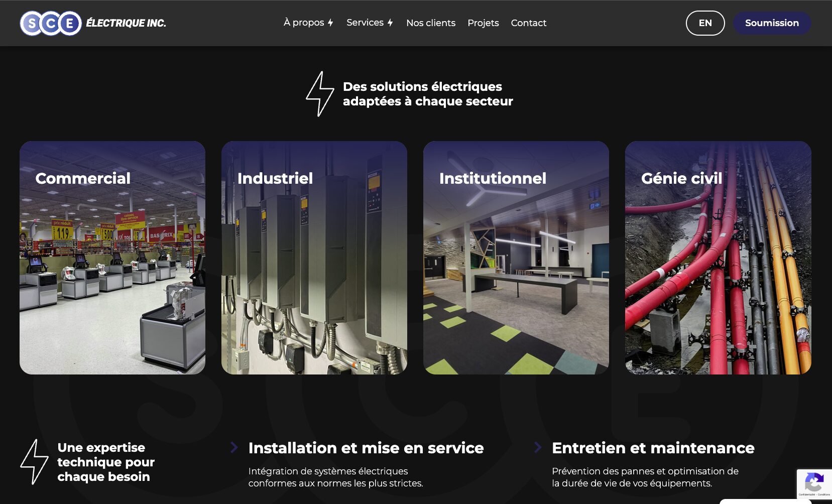
Task: Select the Industriel sector card
Action: point(314,258)
